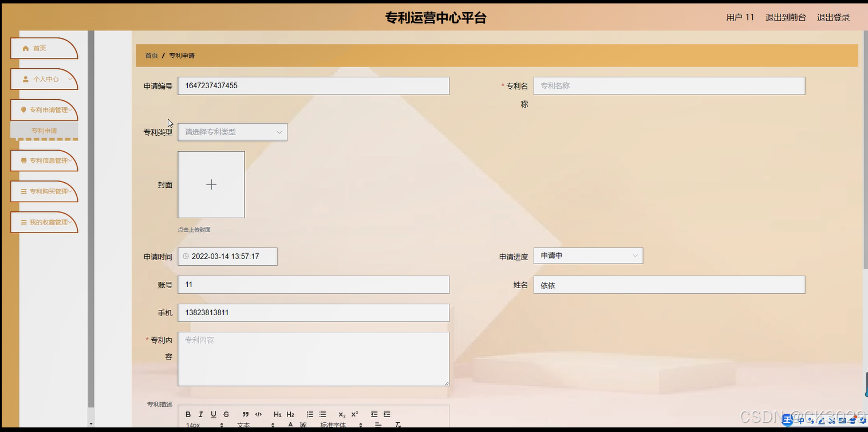Click the list icon beside 专利购买管理
This screenshot has height=432, width=868.
pyautogui.click(x=23, y=191)
